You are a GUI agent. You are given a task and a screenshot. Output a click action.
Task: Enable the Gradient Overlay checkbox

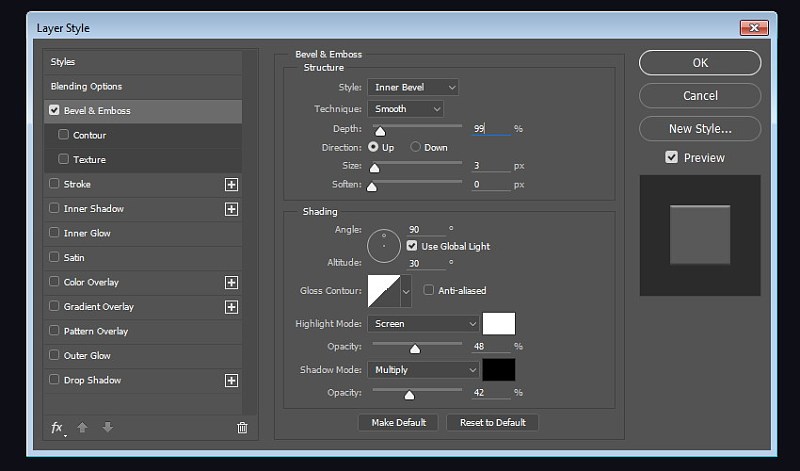[x=54, y=306]
